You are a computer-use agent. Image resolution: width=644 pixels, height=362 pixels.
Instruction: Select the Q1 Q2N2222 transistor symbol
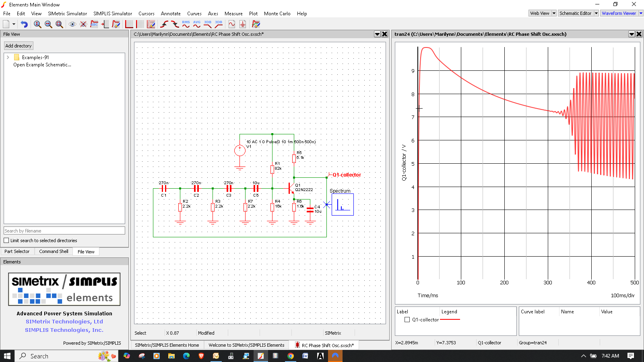(291, 188)
